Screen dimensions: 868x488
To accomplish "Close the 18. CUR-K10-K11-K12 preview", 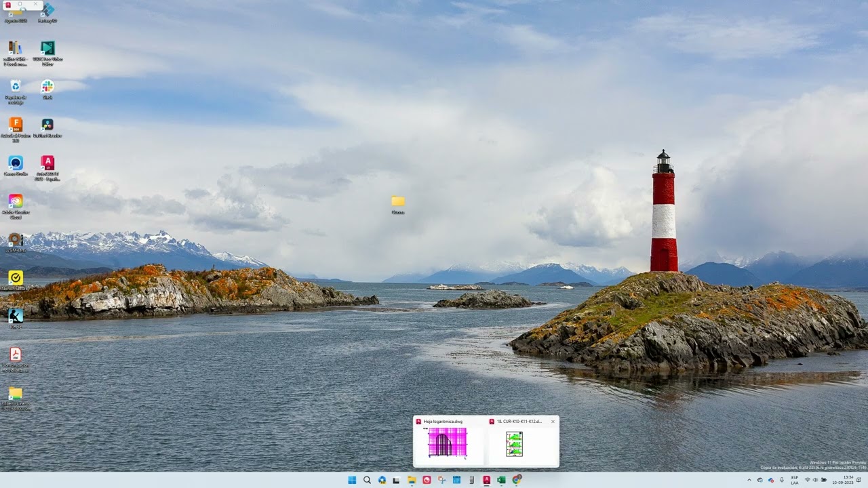I will (x=553, y=422).
